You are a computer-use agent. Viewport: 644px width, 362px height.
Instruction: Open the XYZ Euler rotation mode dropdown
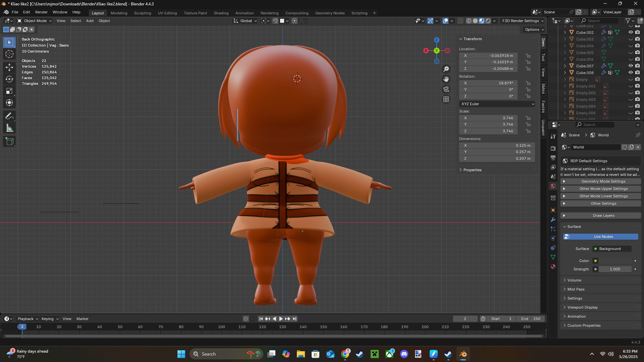click(497, 104)
